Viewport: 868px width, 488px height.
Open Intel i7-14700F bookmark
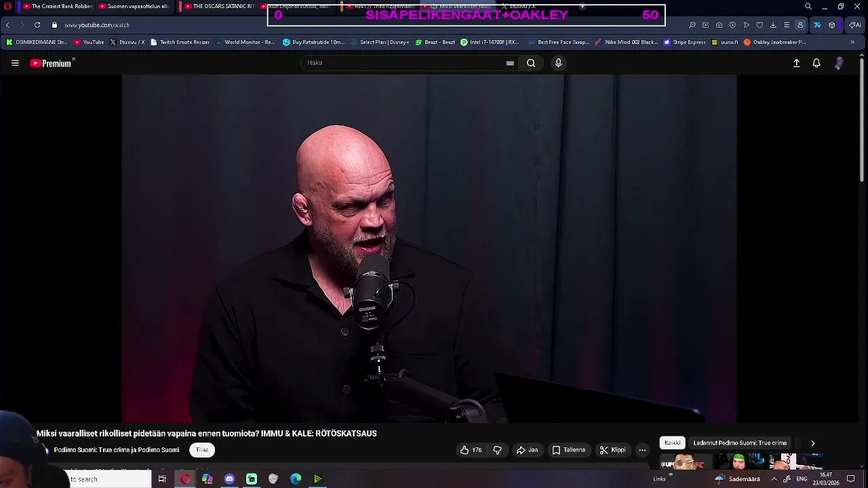pos(490,42)
